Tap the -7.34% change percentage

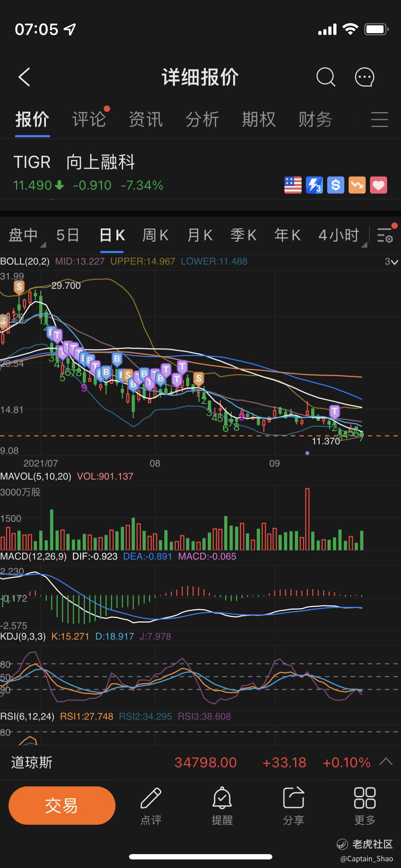click(x=142, y=186)
